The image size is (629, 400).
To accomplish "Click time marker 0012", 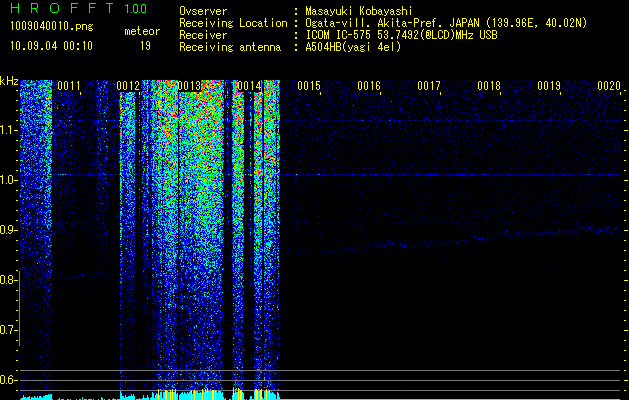I will [128, 86].
